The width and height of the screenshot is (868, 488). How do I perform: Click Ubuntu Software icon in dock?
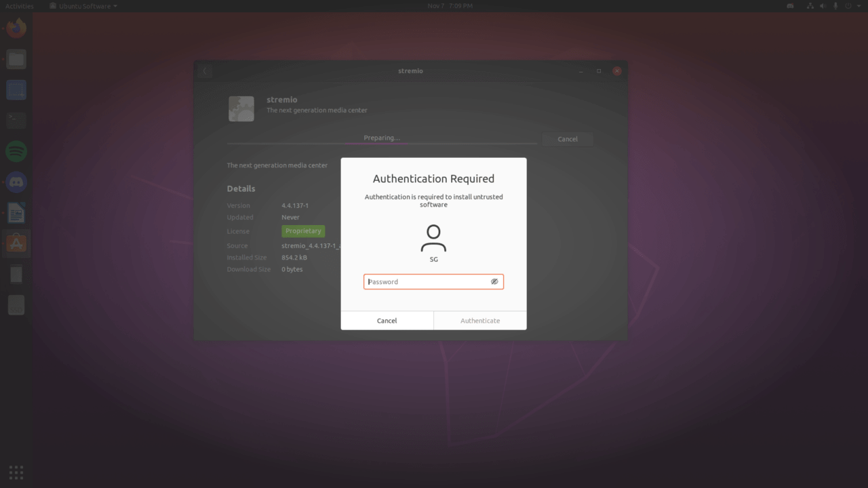pyautogui.click(x=16, y=243)
